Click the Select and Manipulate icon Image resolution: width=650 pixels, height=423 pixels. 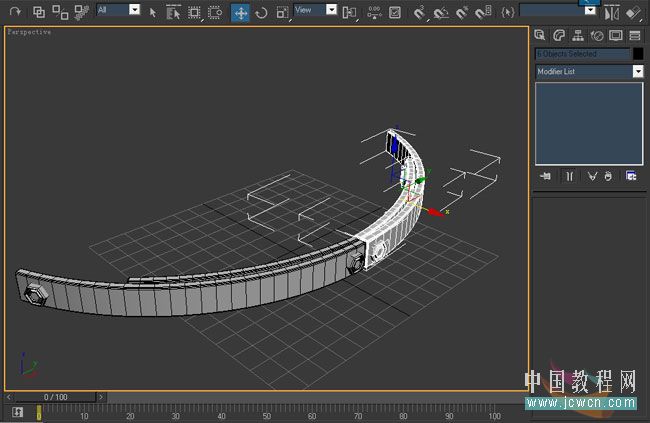coord(374,12)
